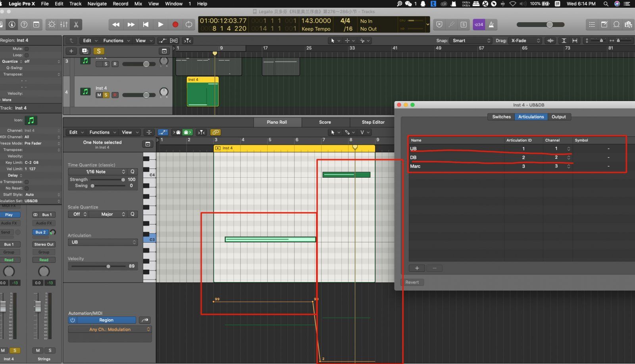Screen dimensions: 635x364
Task: Open Tracks area Functions menu
Action: pyautogui.click(x=115, y=40)
